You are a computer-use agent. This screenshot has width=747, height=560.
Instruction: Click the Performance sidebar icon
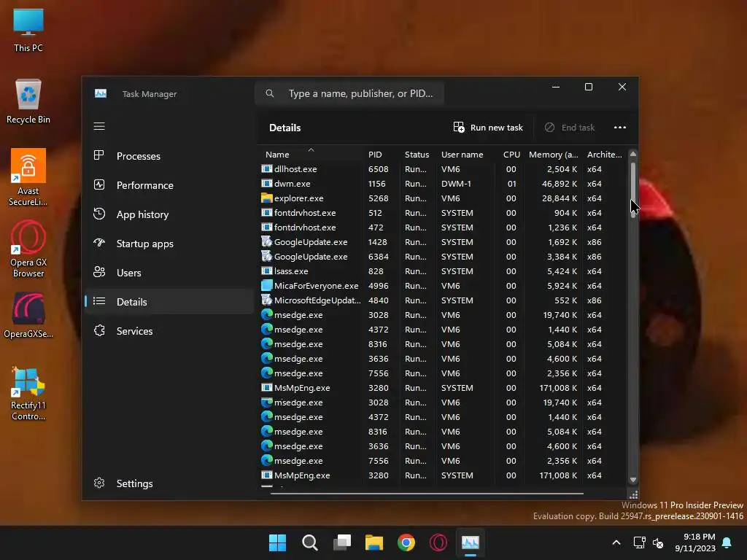coord(99,184)
